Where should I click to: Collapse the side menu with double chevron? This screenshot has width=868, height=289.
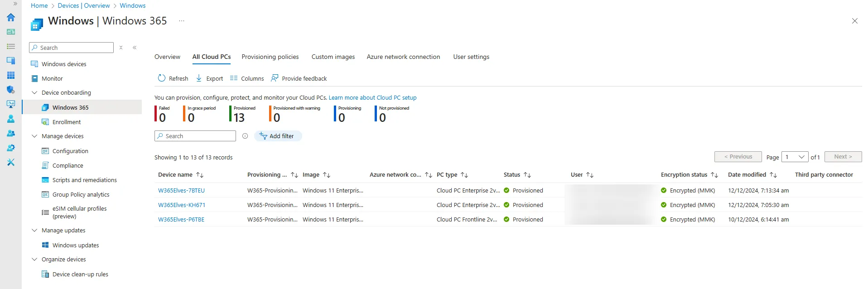pos(135,48)
